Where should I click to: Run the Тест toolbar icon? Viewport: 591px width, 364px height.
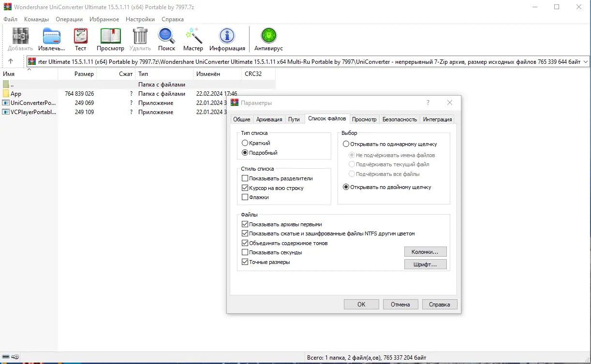point(81,36)
